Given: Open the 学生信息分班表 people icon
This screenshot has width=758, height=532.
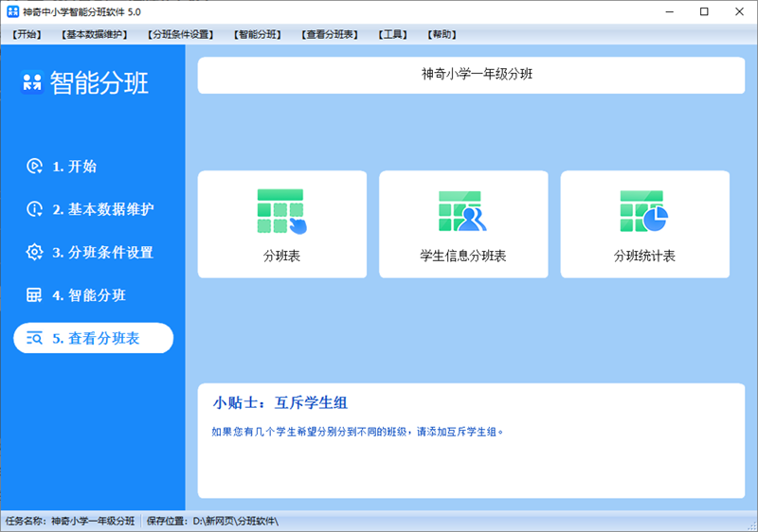Looking at the screenshot, I should (x=462, y=211).
